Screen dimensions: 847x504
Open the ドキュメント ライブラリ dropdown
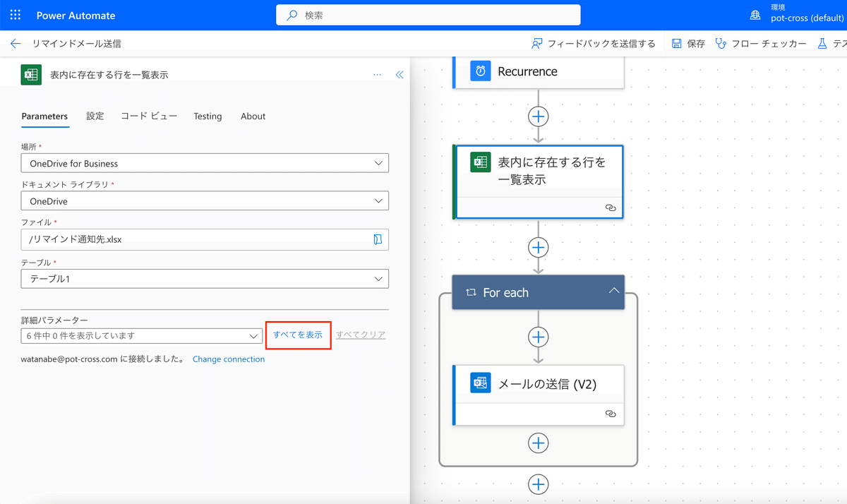(x=205, y=201)
